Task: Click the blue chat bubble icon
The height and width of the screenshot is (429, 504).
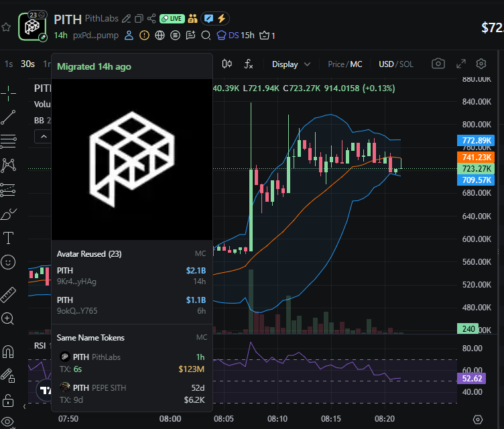Action: pyautogui.click(x=208, y=19)
